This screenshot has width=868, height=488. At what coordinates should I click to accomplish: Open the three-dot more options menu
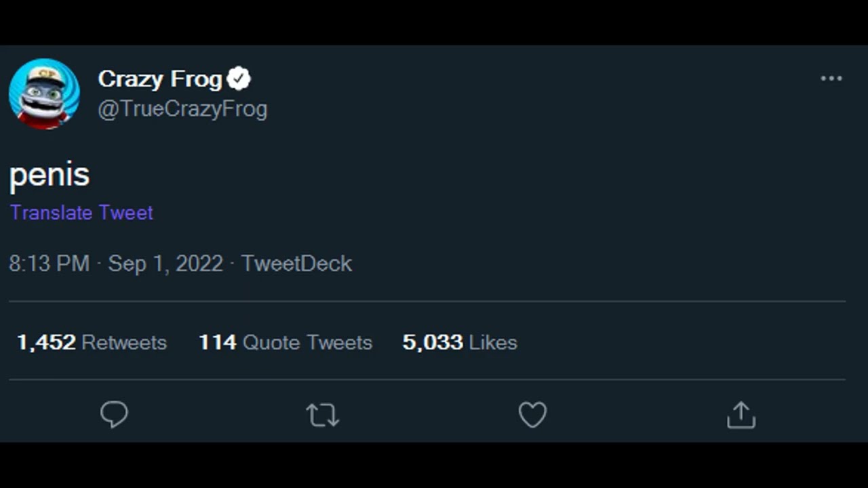click(831, 79)
